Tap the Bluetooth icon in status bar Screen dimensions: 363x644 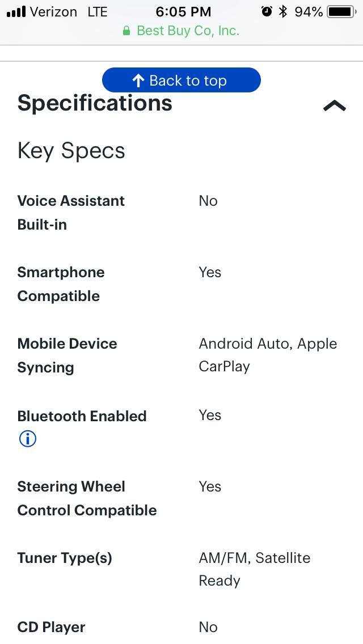click(x=283, y=11)
